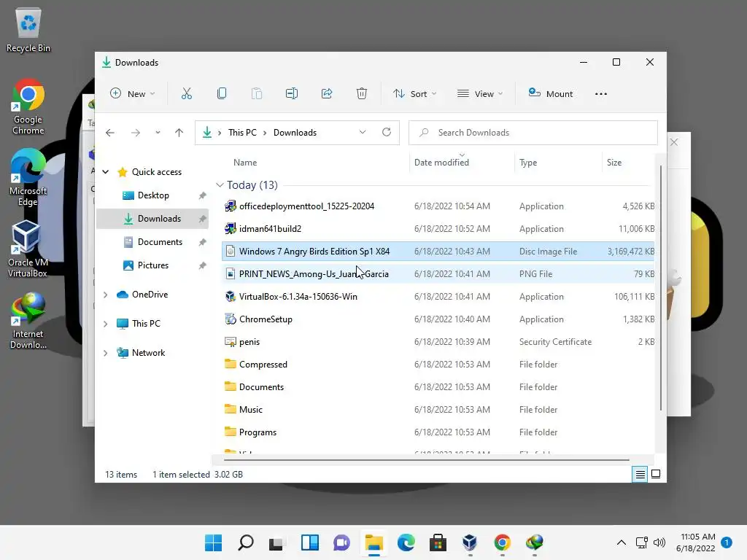Select Windows 7 Angry Birds Edition file

(438, 252)
